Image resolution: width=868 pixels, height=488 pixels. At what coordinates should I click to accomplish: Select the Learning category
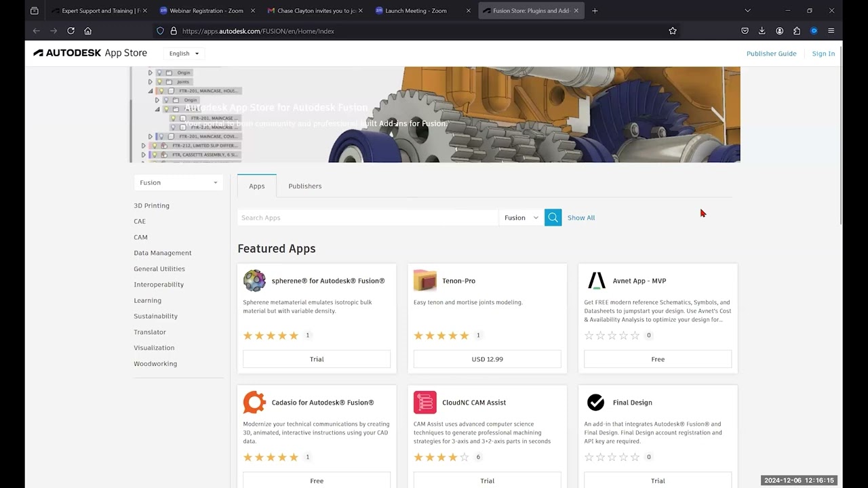(x=147, y=300)
